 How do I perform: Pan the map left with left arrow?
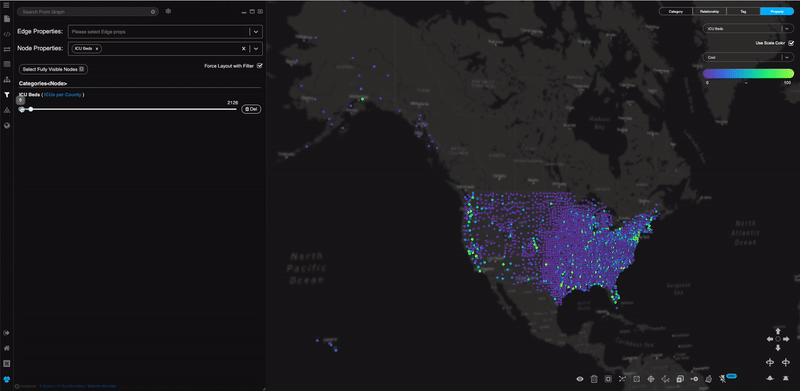[x=770, y=339]
